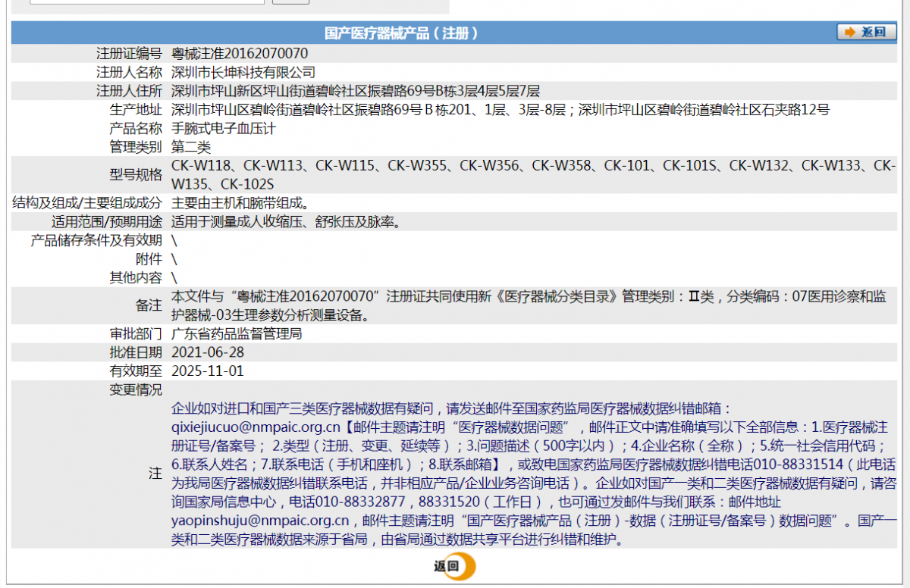Select the model list starting with CK-W118
910x588 pixels.
tap(534, 175)
